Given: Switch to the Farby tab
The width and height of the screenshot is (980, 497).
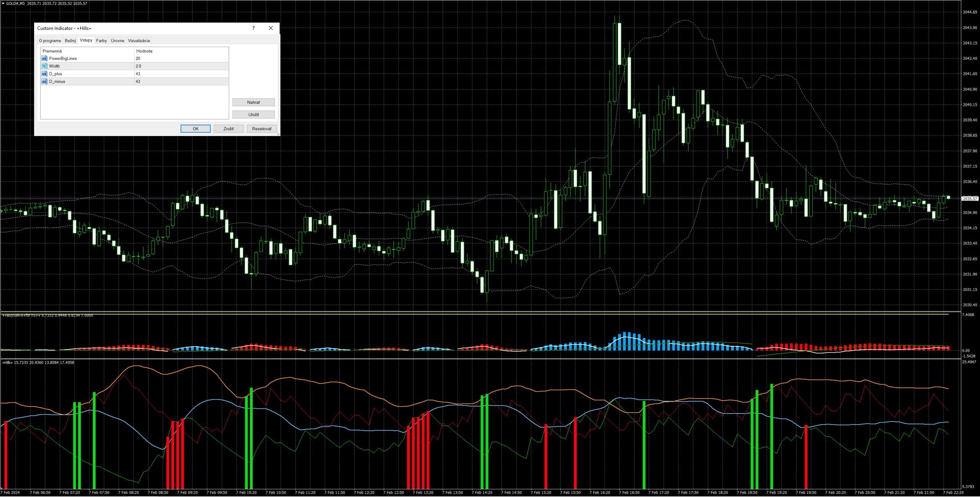Looking at the screenshot, I should point(101,41).
